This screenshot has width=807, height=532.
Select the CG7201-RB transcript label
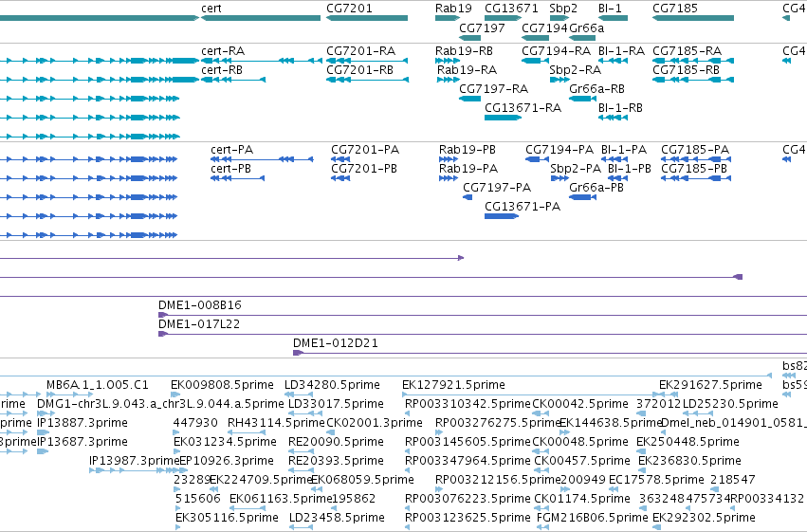click(359, 70)
